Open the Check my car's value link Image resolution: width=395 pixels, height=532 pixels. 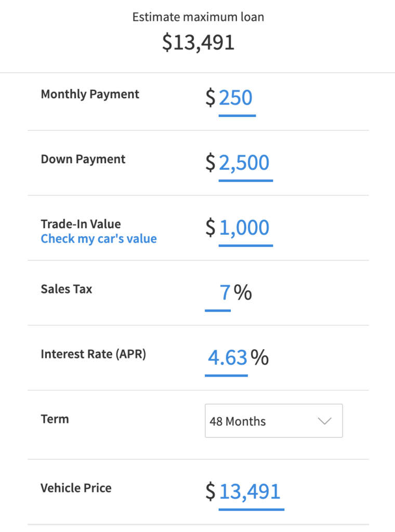99,238
